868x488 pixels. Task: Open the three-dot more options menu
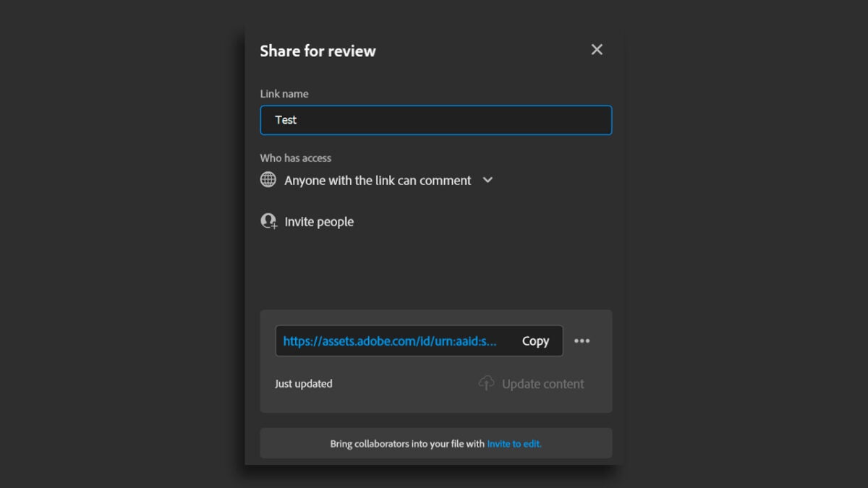point(582,341)
